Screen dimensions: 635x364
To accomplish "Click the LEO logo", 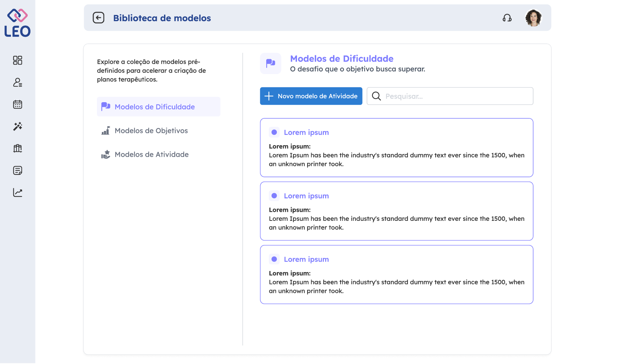I will click(x=18, y=23).
